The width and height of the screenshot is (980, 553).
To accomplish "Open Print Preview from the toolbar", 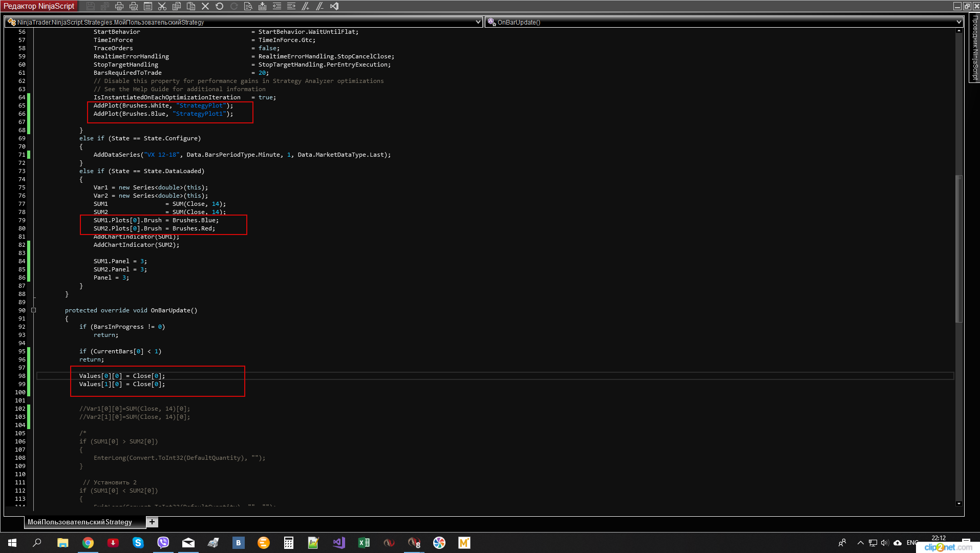I will 134,6.
